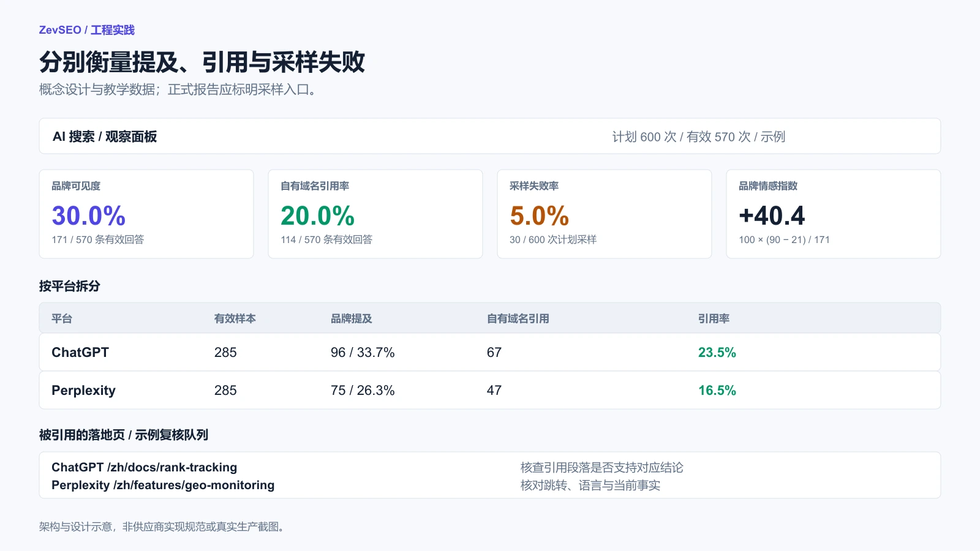Click the 100 × (90 − 21) / 171 formula

pyautogui.click(x=784, y=239)
